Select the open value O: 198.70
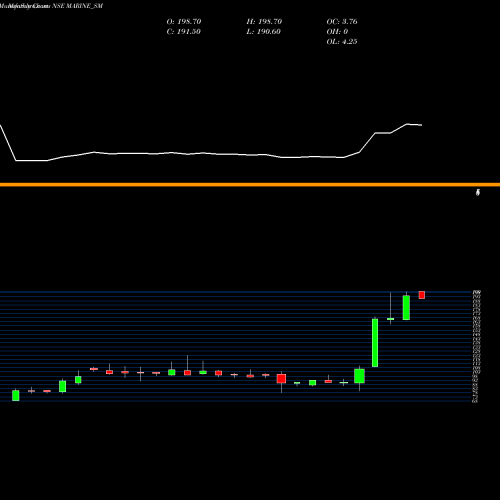The image size is (500, 500). tap(184, 21)
